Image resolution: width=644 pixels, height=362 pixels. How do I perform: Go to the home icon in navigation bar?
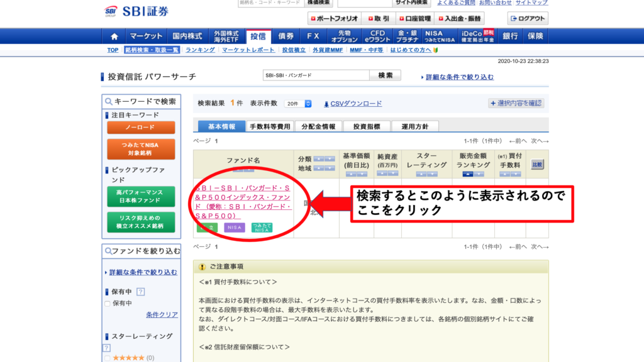click(114, 36)
